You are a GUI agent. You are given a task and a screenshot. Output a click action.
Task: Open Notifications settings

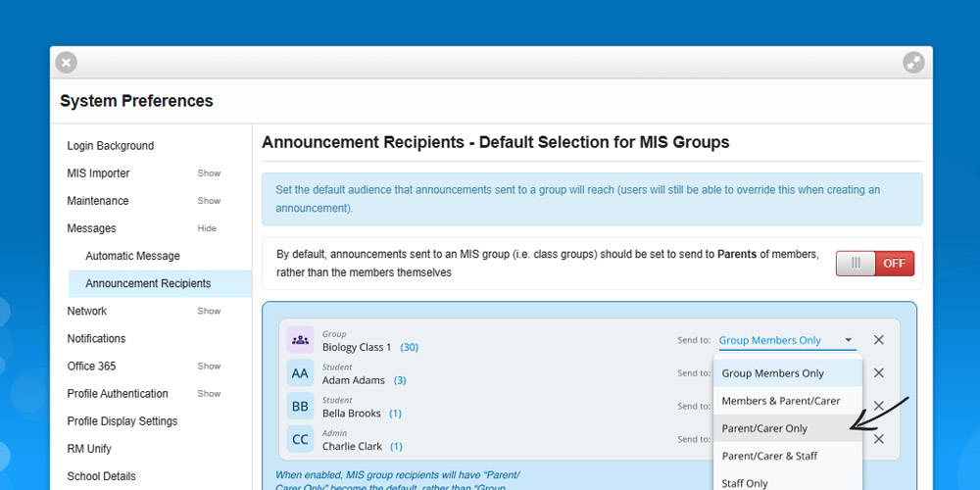click(96, 338)
